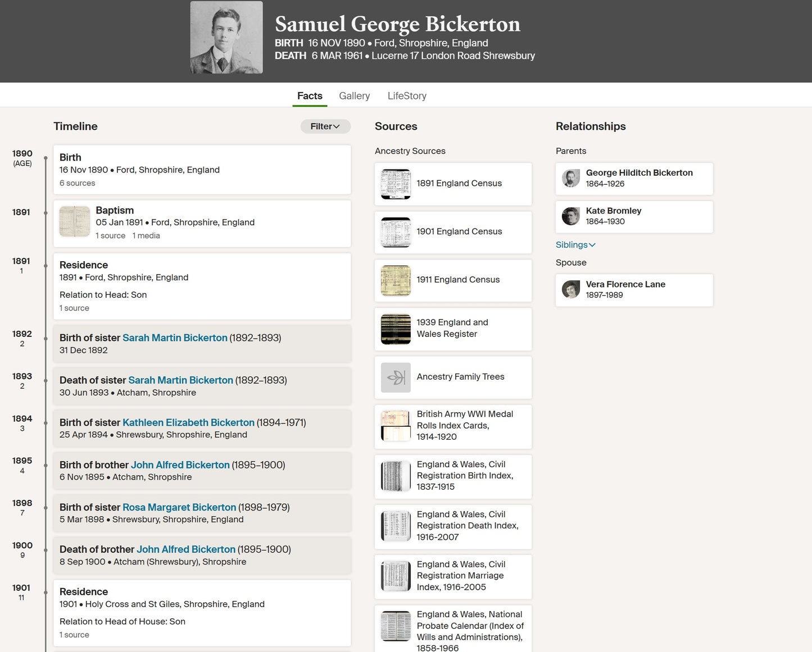This screenshot has height=652, width=812.
Task: Open the Ancestry Family Trees leaf icon
Action: [396, 377]
